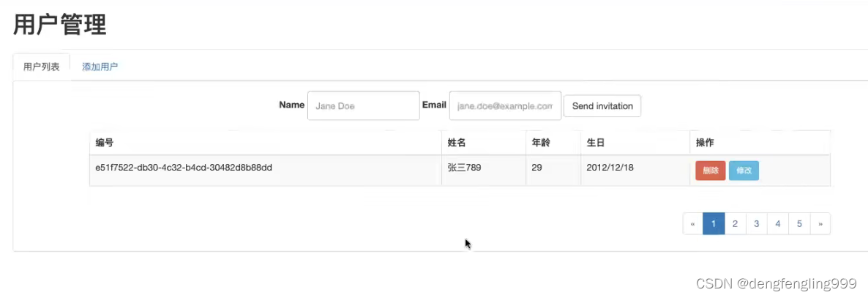
Task: Switch to the 用户列表 tab
Action: coord(42,67)
